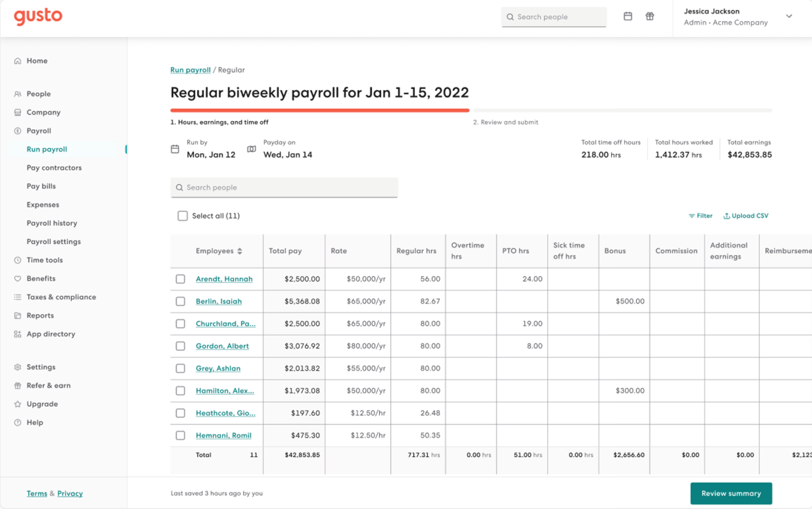Open the Berlin, Isaiah employee link
The height and width of the screenshot is (509, 812).
(x=218, y=301)
